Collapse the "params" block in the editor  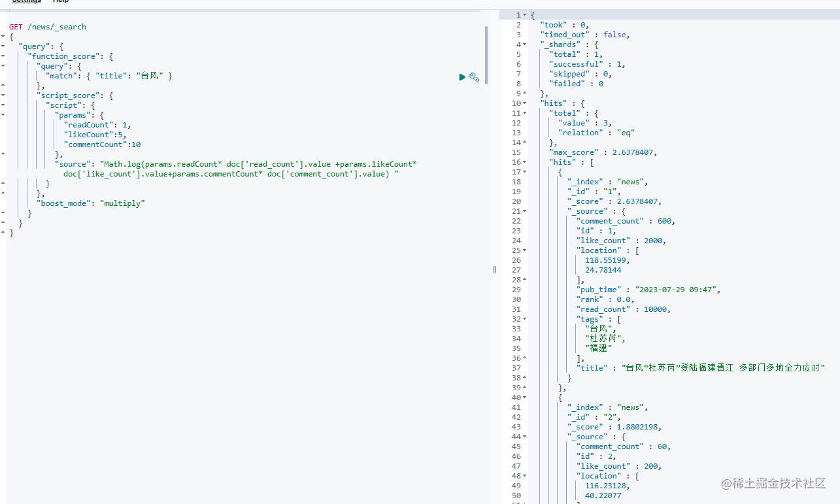(x=3, y=114)
